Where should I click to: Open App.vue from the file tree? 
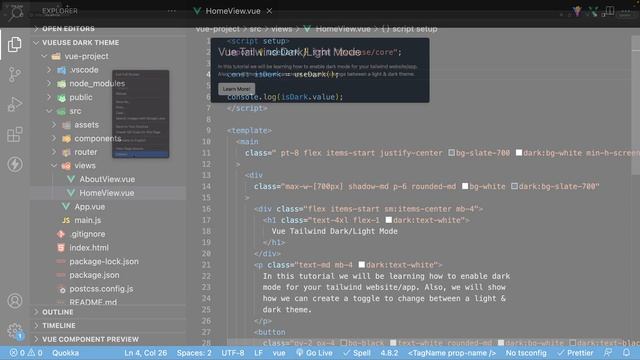tap(89, 207)
